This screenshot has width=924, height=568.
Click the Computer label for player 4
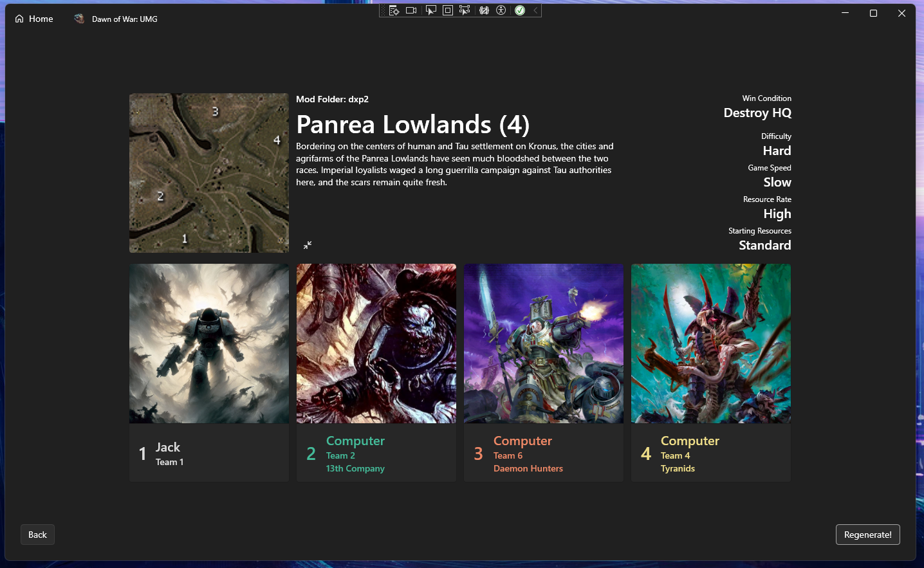click(690, 441)
